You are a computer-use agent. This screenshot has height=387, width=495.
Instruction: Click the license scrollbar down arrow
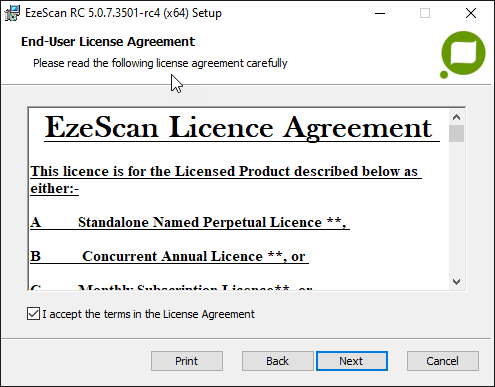coord(456,282)
